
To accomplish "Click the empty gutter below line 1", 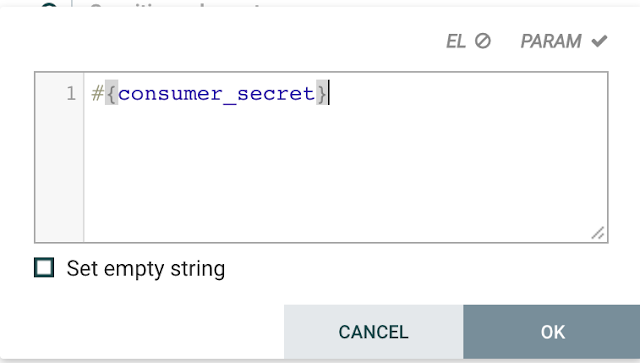I will tap(60, 171).
